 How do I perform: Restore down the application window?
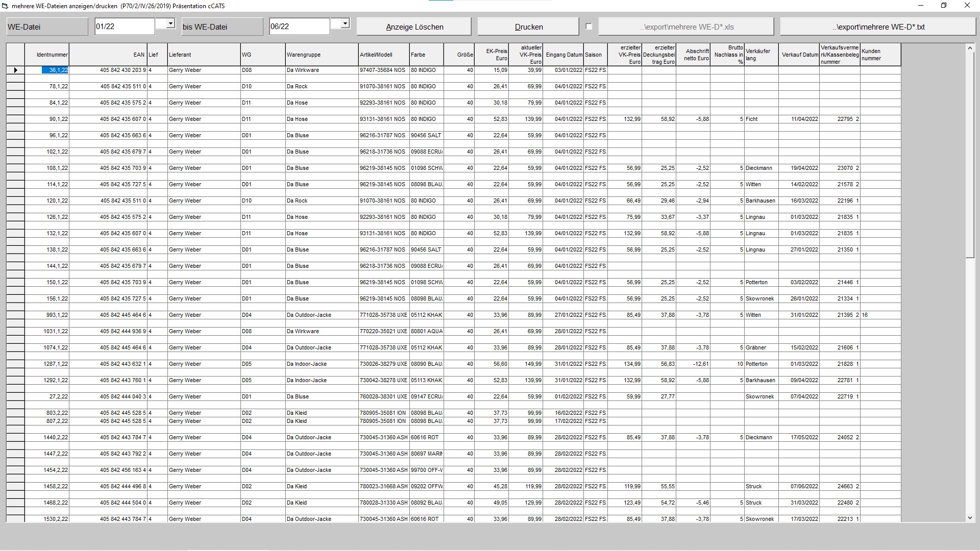pyautogui.click(x=944, y=6)
